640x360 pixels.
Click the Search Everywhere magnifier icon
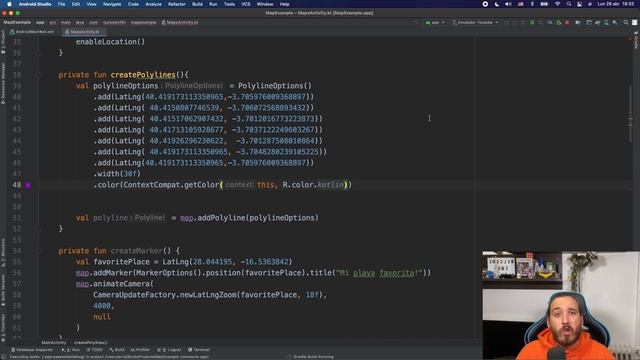[626, 22]
